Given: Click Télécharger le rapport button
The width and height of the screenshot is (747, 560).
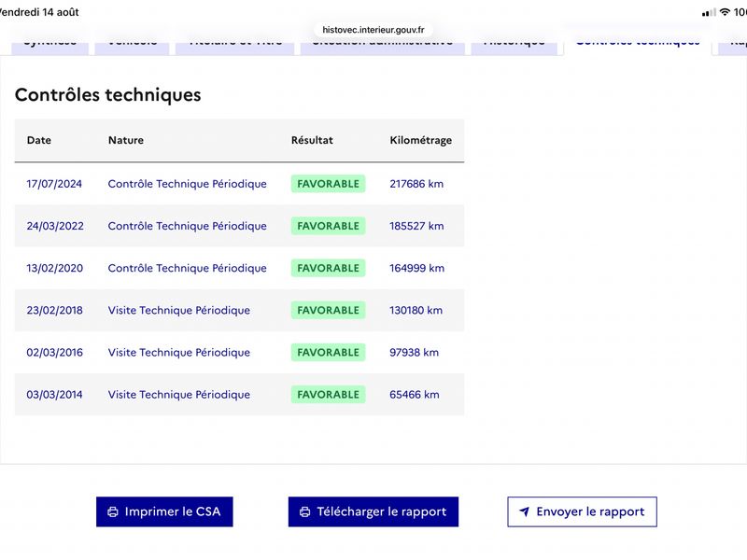Looking at the screenshot, I should [373, 511].
